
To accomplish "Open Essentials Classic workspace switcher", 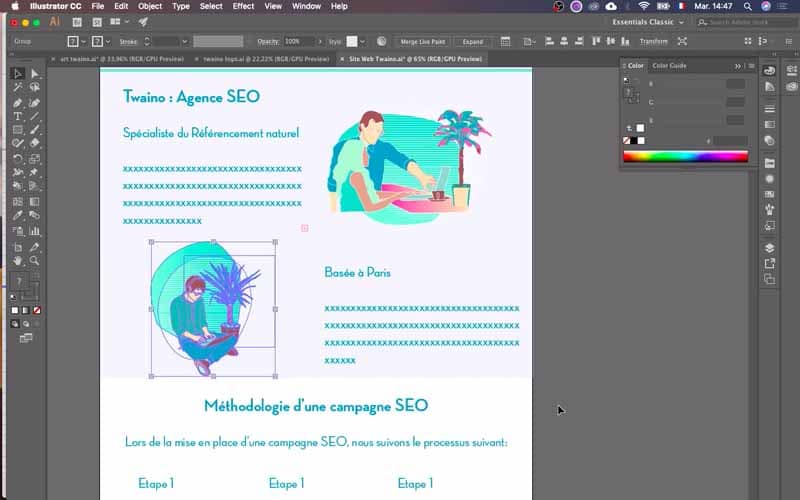I will (x=647, y=22).
